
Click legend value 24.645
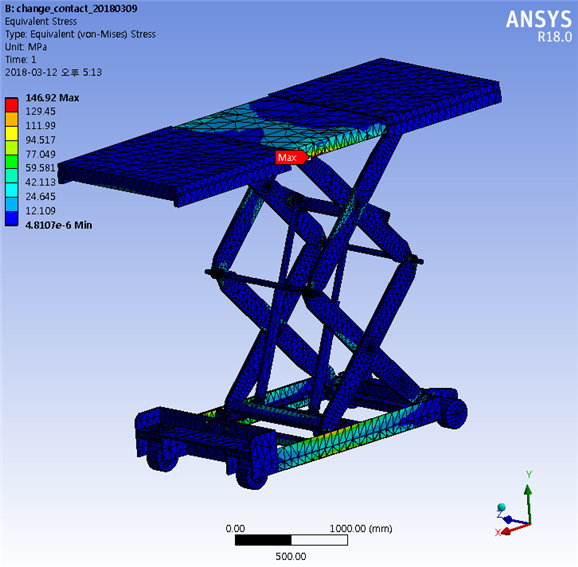(40, 196)
